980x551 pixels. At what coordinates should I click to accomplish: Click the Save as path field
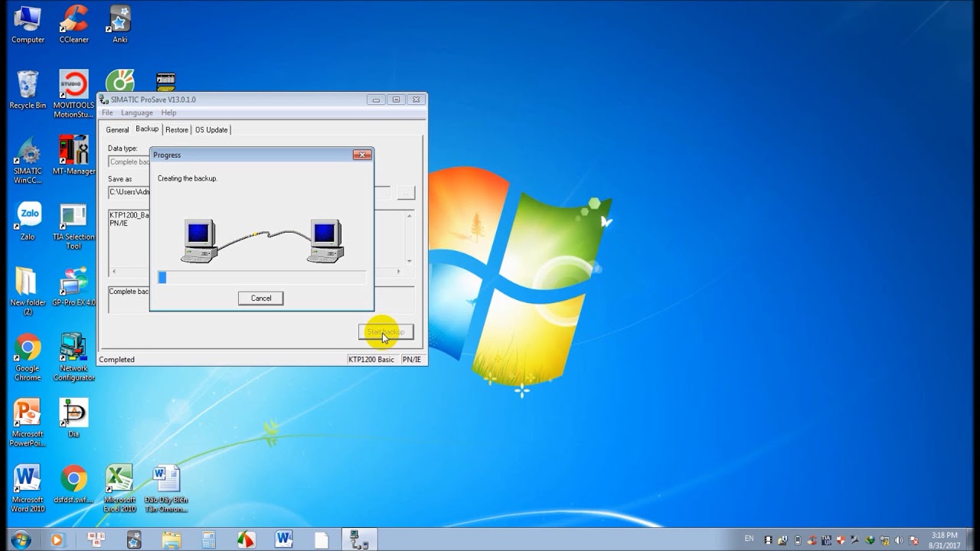[129, 192]
